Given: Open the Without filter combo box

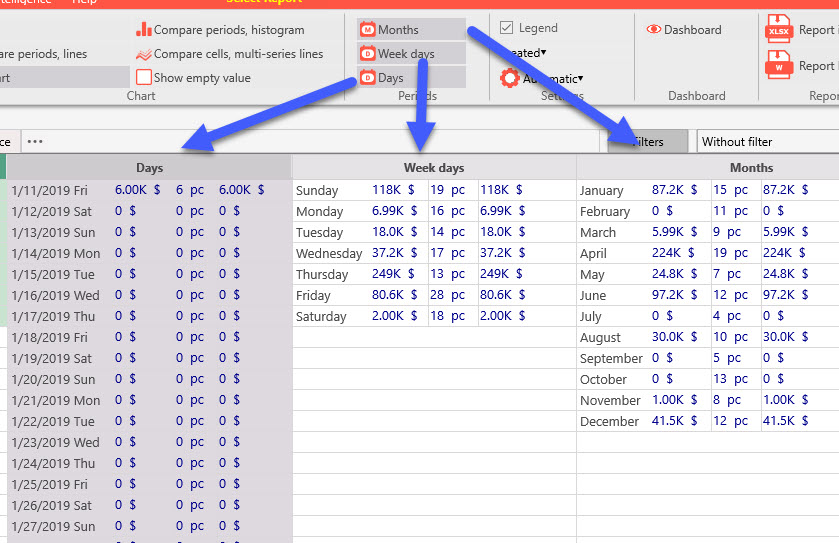Looking at the screenshot, I should click(x=767, y=142).
